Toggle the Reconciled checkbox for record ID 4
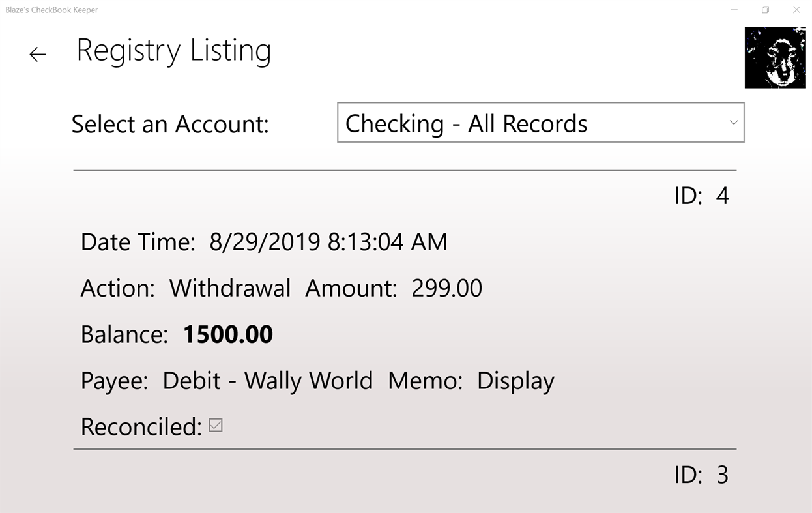Screen dimensions: 812x513 coord(215,425)
